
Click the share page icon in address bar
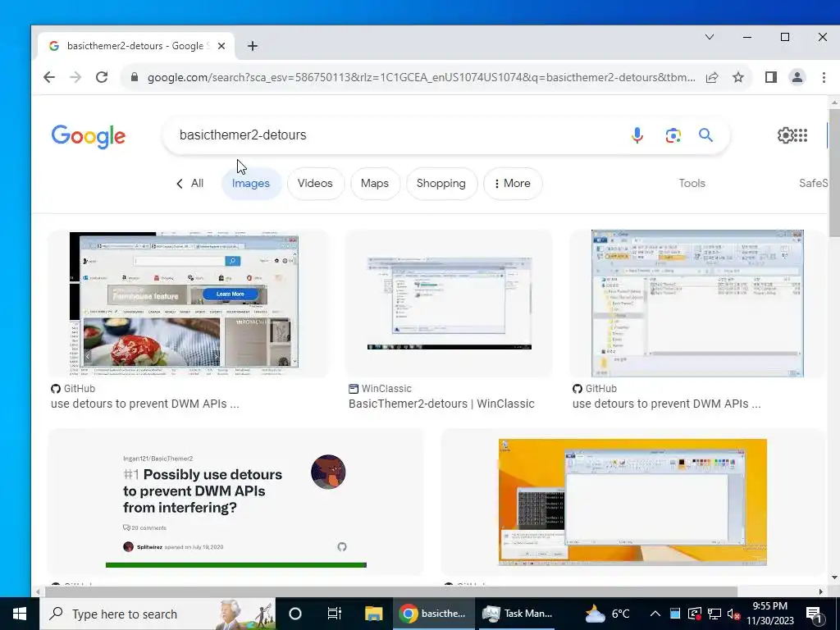coord(712,77)
